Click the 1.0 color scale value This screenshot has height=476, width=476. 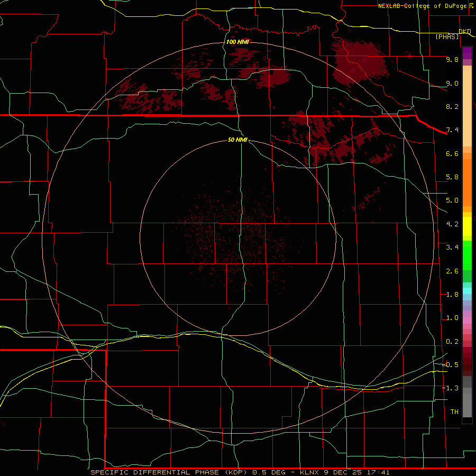[452, 318]
